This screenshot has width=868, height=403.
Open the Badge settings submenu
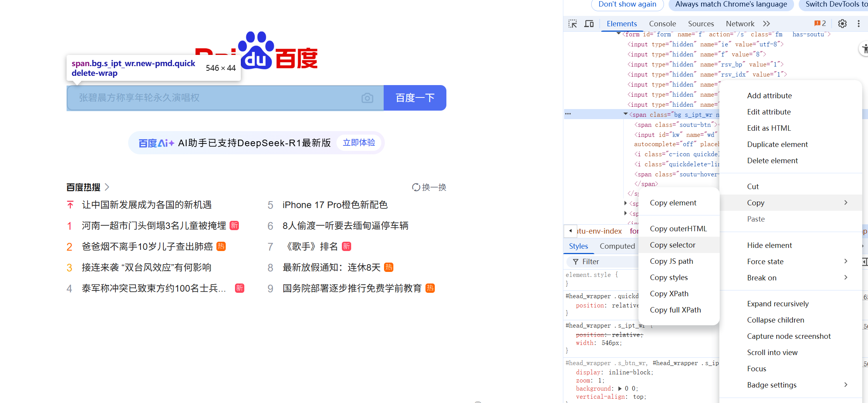[x=791, y=385]
